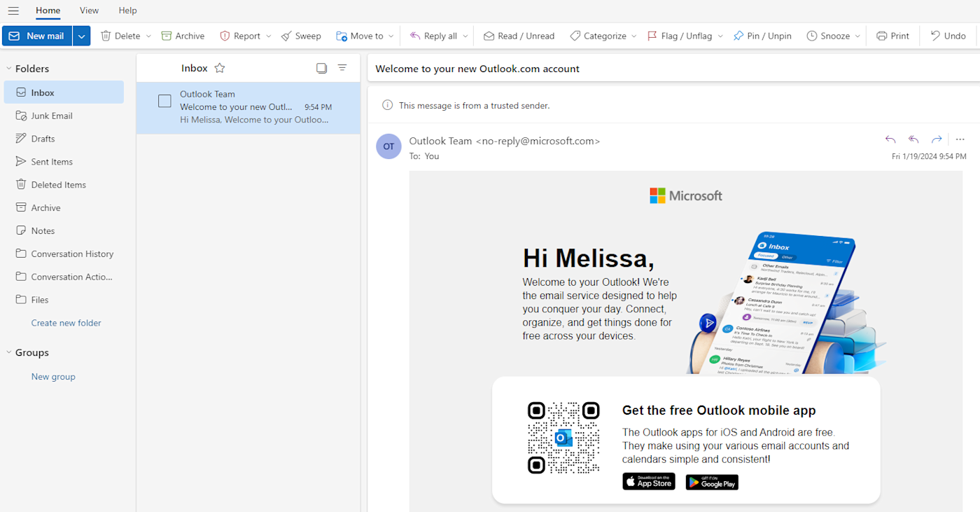Open the Inbox folder
Viewport: 980px width, 512px height.
[x=64, y=92]
